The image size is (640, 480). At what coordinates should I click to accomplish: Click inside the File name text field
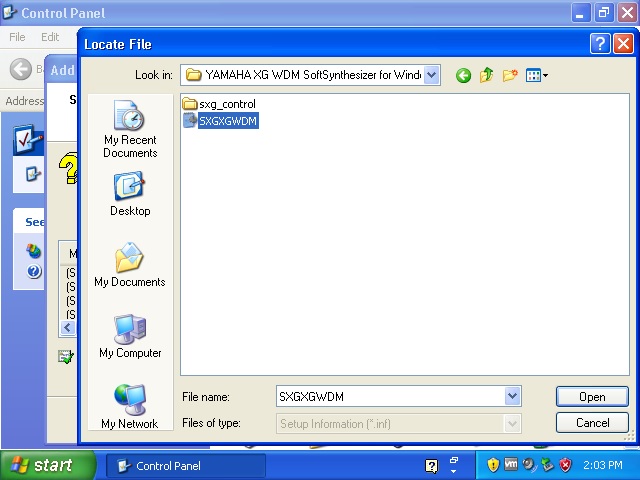click(390, 397)
